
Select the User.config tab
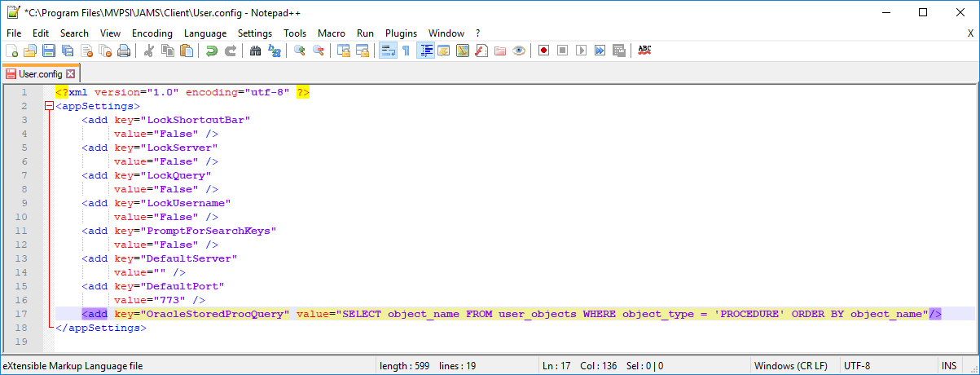pyautogui.click(x=41, y=73)
